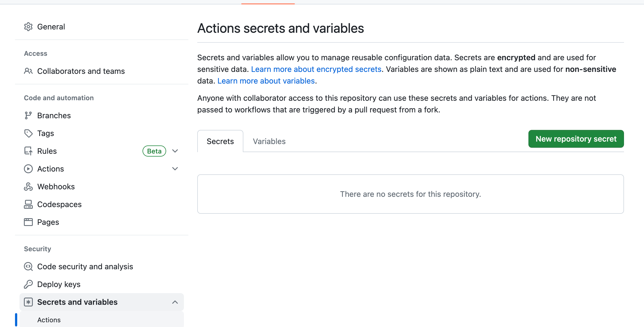This screenshot has width=644, height=327.
Task: Click the Beta badge next to Rules
Action: (154, 151)
